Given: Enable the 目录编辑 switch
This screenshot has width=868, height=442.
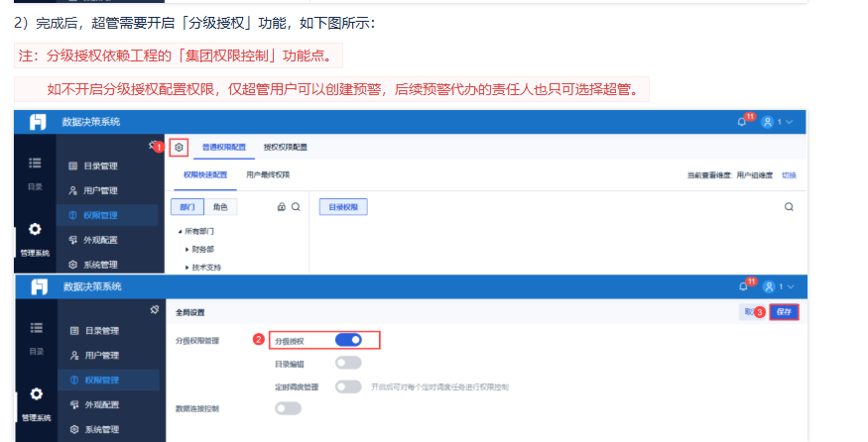Looking at the screenshot, I should click(348, 363).
